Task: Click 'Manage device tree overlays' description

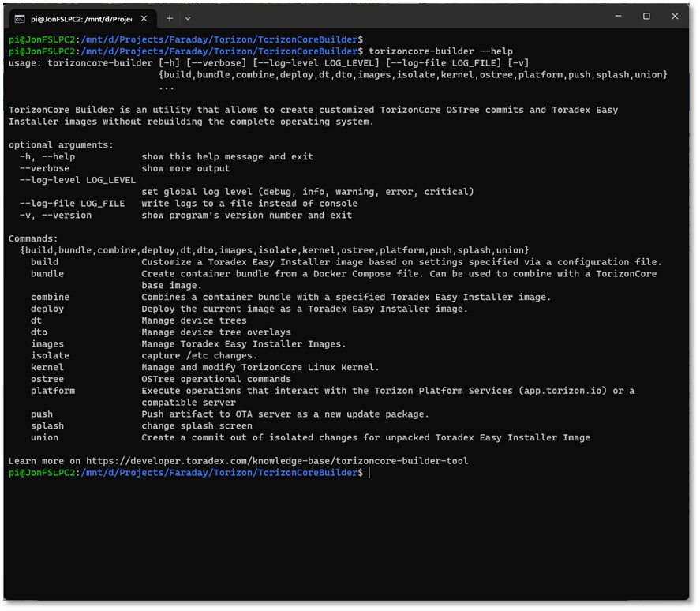Action: pyautogui.click(x=216, y=332)
